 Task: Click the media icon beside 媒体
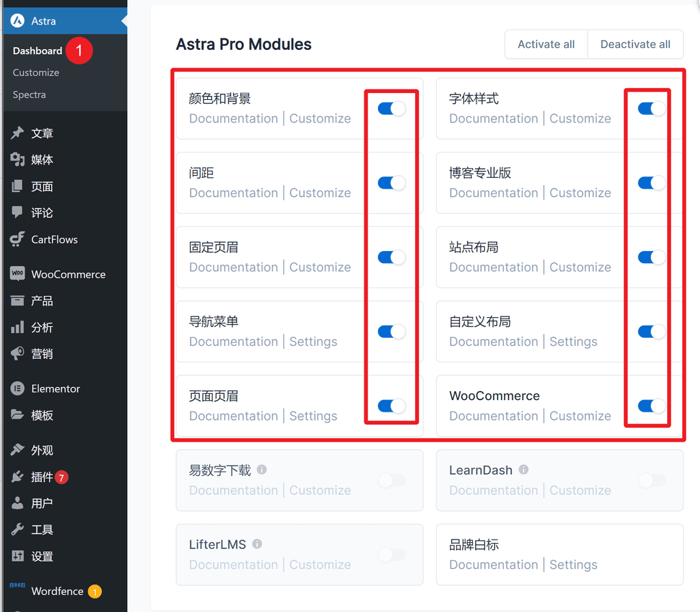[x=17, y=159]
